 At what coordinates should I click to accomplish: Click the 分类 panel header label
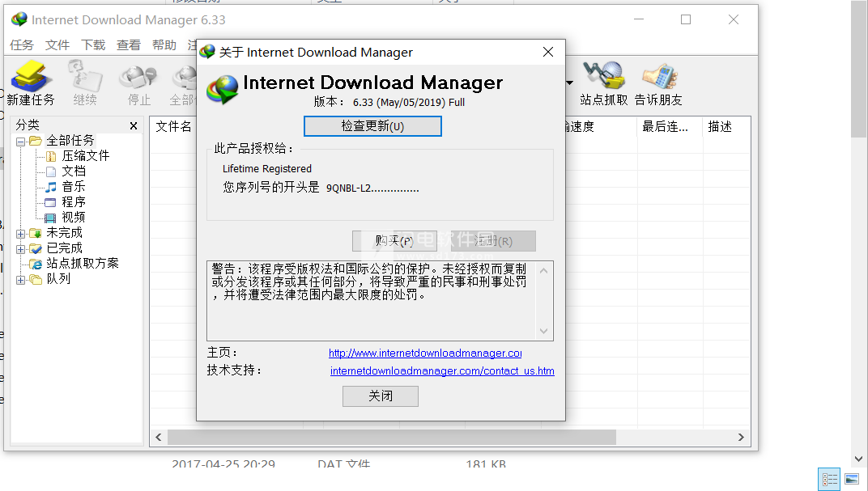[28, 125]
